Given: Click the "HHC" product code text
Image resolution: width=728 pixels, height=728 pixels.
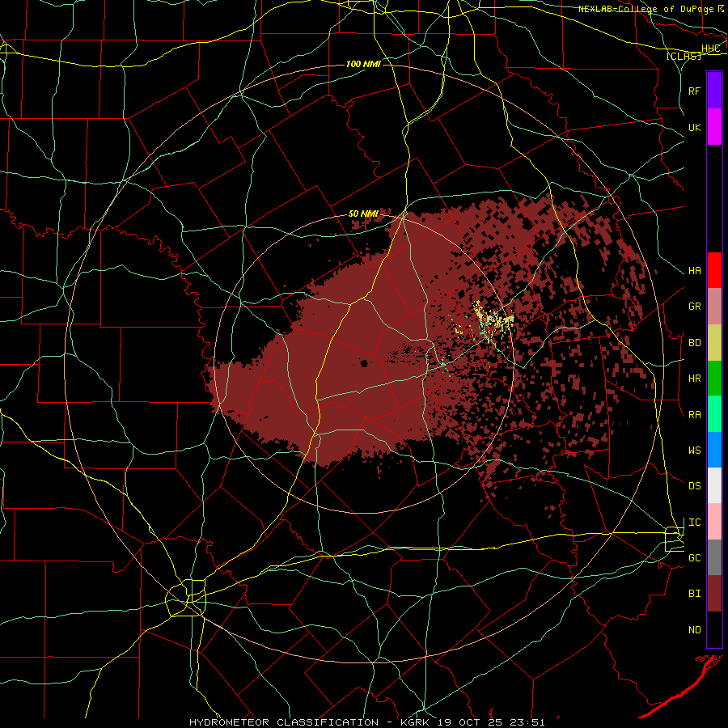Looking at the screenshot, I should pos(710,49).
